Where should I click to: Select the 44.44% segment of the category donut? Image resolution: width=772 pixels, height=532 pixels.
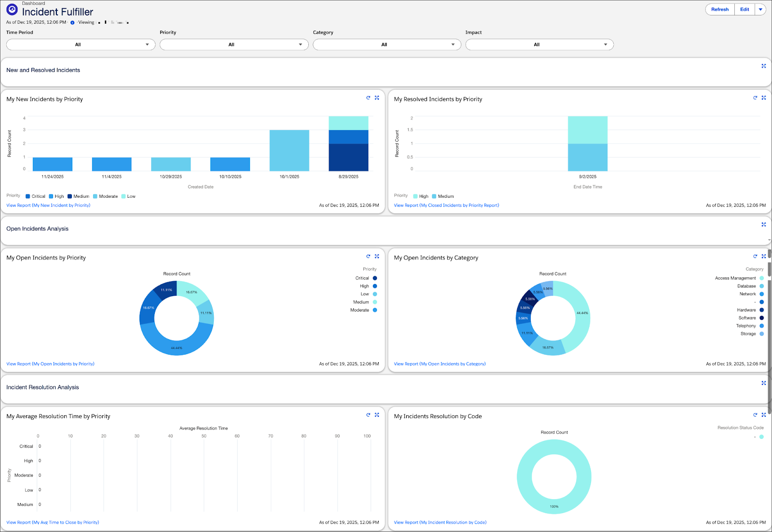click(x=581, y=314)
